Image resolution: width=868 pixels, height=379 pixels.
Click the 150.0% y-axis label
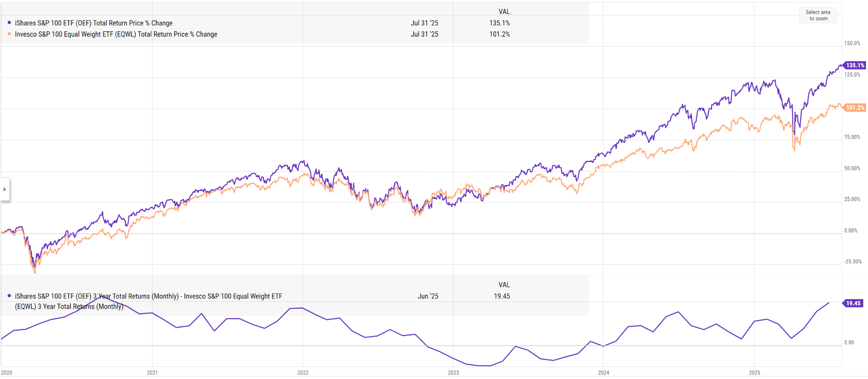pos(852,43)
